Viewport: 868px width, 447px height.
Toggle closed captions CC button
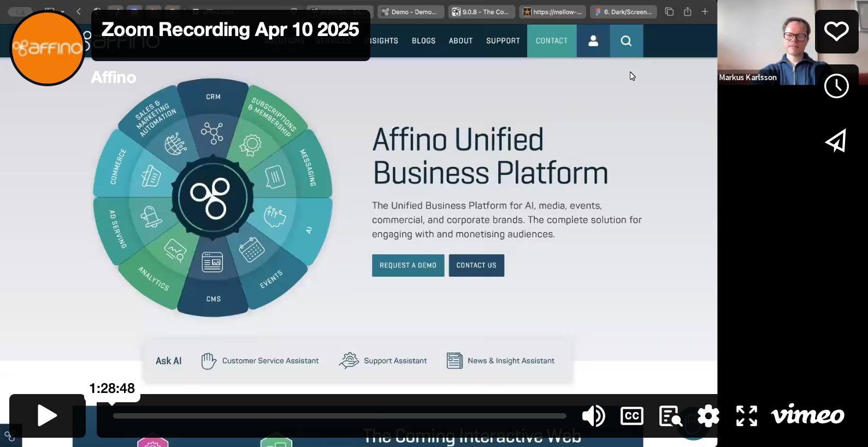[x=632, y=416]
